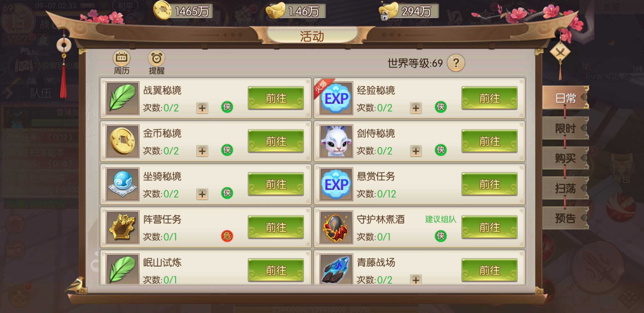This screenshot has height=313, width=644.
Task: Go to 岷山试炼 with 前往 button
Action: pyautogui.click(x=276, y=270)
